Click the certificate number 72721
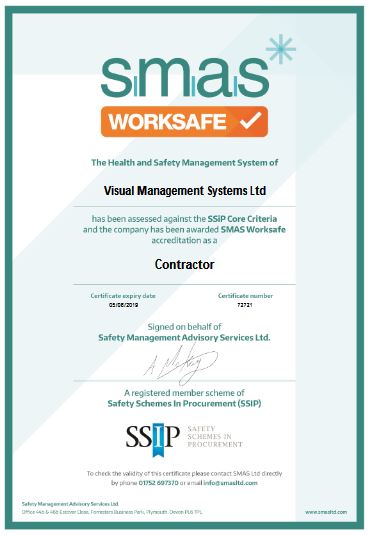 pyautogui.click(x=245, y=305)
